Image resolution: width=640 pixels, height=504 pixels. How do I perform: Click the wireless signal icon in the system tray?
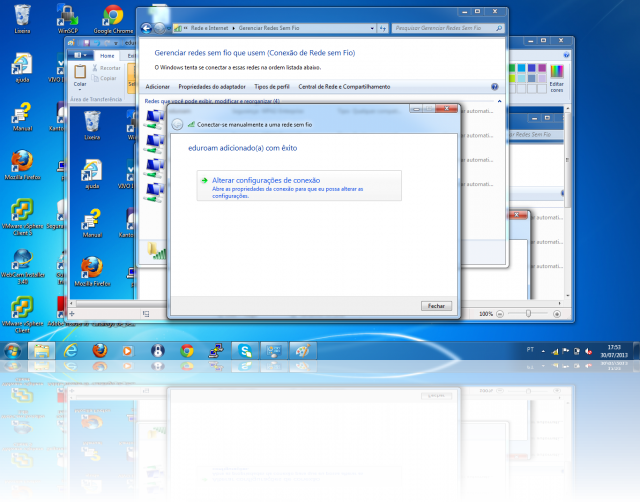(555, 351)
